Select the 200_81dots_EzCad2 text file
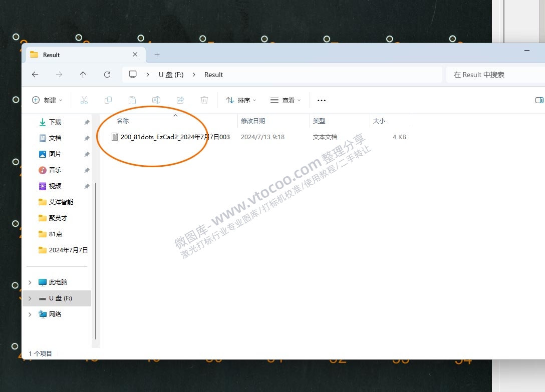 tap(175, 137)
